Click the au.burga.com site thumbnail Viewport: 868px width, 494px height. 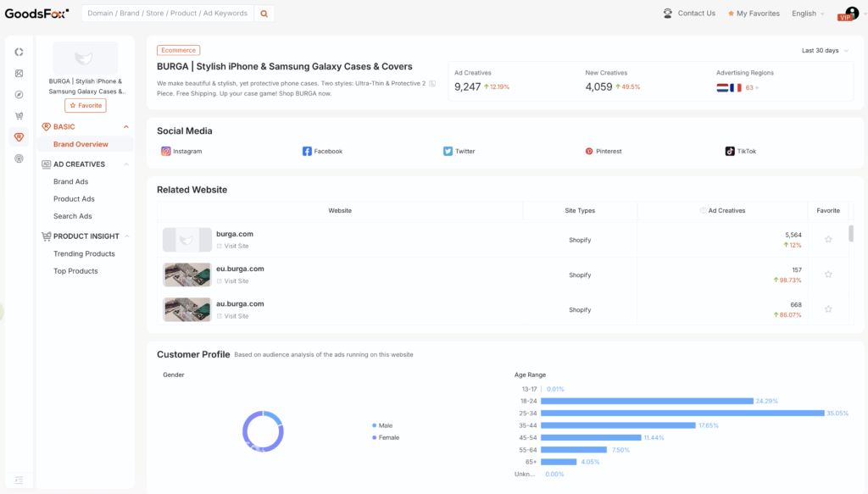point(187,309)
